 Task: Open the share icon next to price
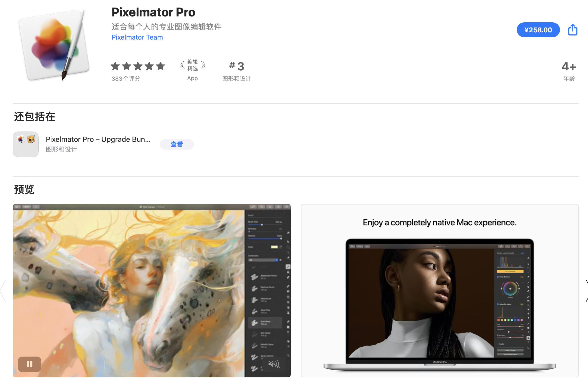[x=573, y=30]
